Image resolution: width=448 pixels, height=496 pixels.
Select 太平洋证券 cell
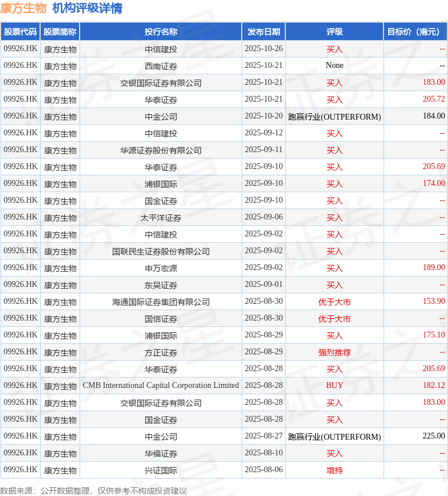pyautogui.click(x=161, y=218)
